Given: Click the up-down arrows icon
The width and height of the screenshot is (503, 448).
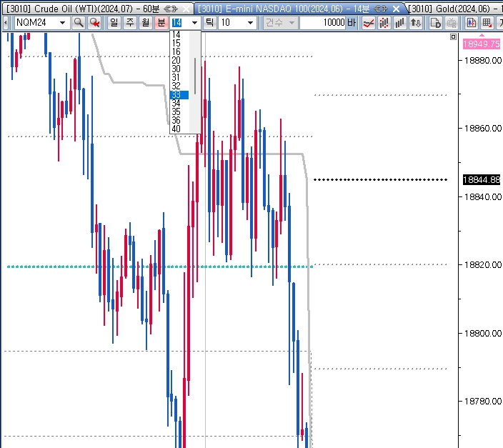Looking at the screenshot, I should coord(415,23).
